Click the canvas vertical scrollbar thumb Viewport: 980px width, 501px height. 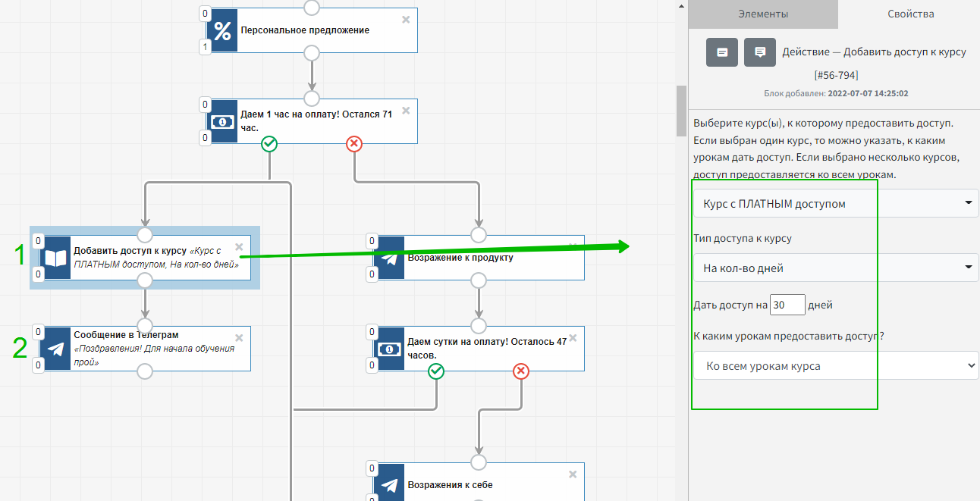pos(681,110)
